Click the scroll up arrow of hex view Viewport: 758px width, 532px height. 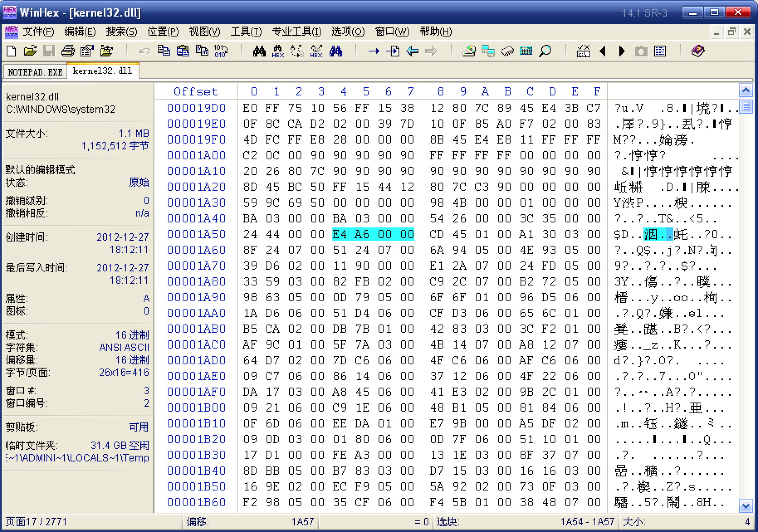coord(746,90)
